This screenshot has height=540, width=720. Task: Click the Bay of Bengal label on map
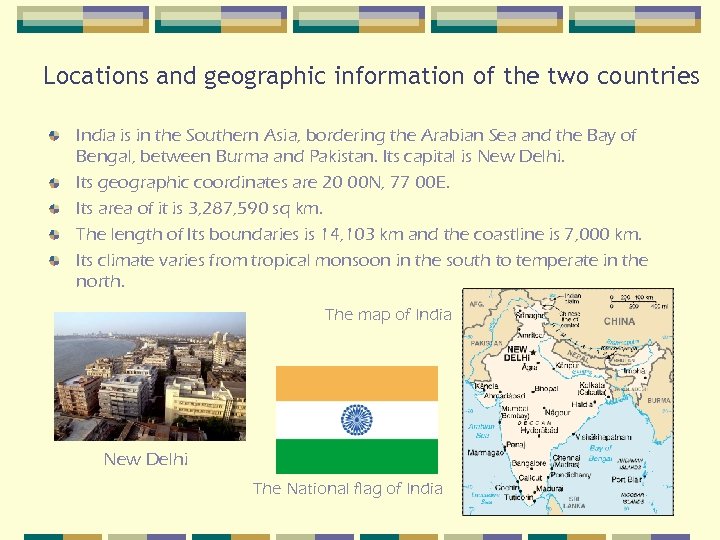click(601, 453)
